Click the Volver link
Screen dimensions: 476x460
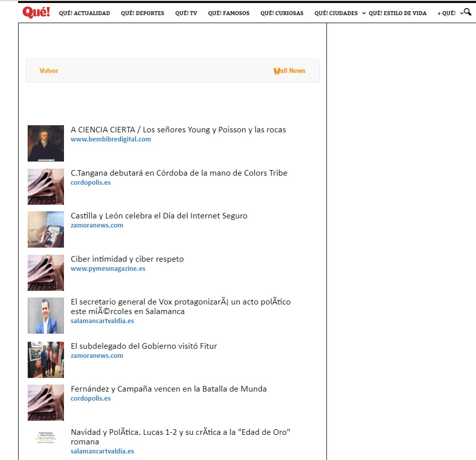tap(49, 70)
